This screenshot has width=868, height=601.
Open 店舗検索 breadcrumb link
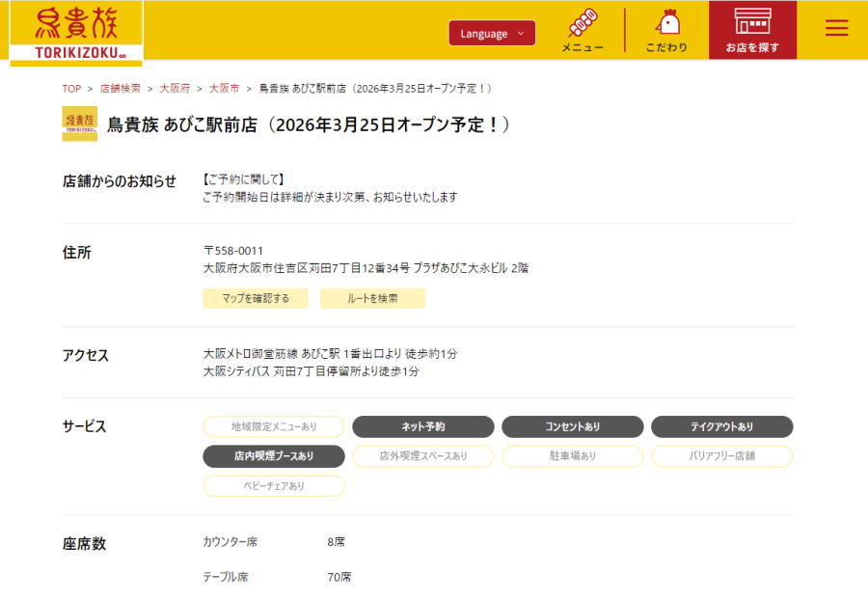pos(121,89)
